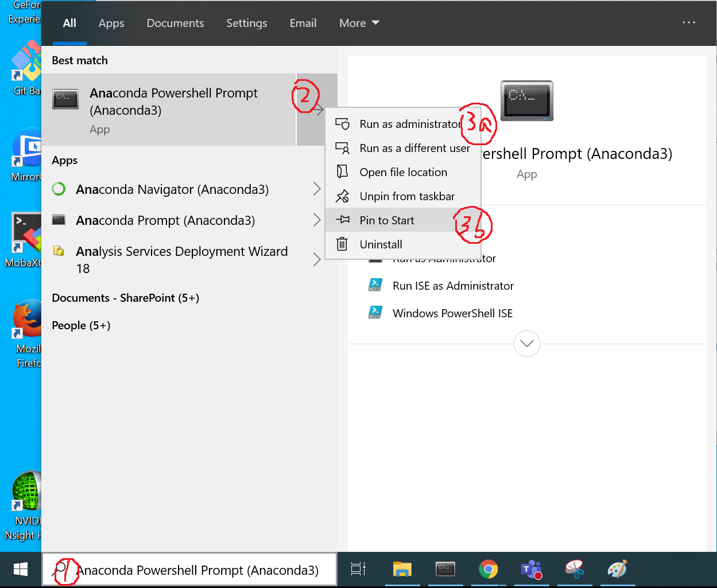Open File Explorer from the taskbar
717x588 pixels.
402,569
